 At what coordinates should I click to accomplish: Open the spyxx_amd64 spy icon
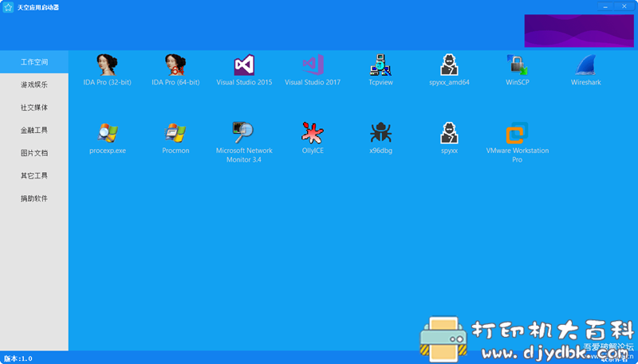pos(449,65)
